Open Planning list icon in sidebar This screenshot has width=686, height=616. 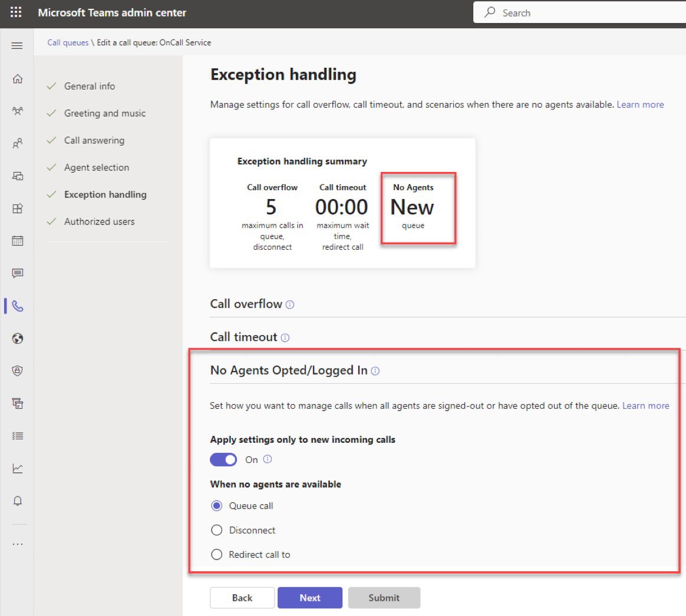pos(18,436)
